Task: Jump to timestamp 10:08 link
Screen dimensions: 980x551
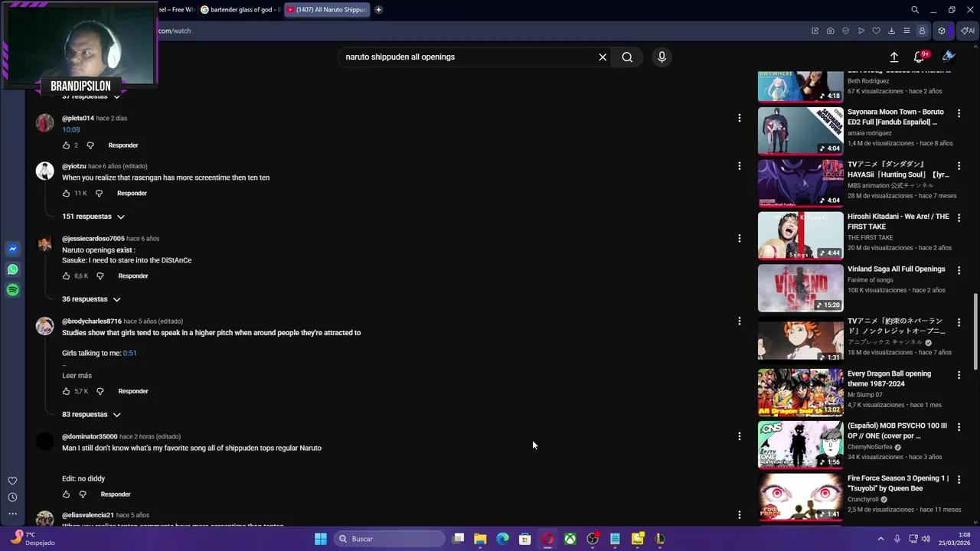Action: (x=71, y=130)
